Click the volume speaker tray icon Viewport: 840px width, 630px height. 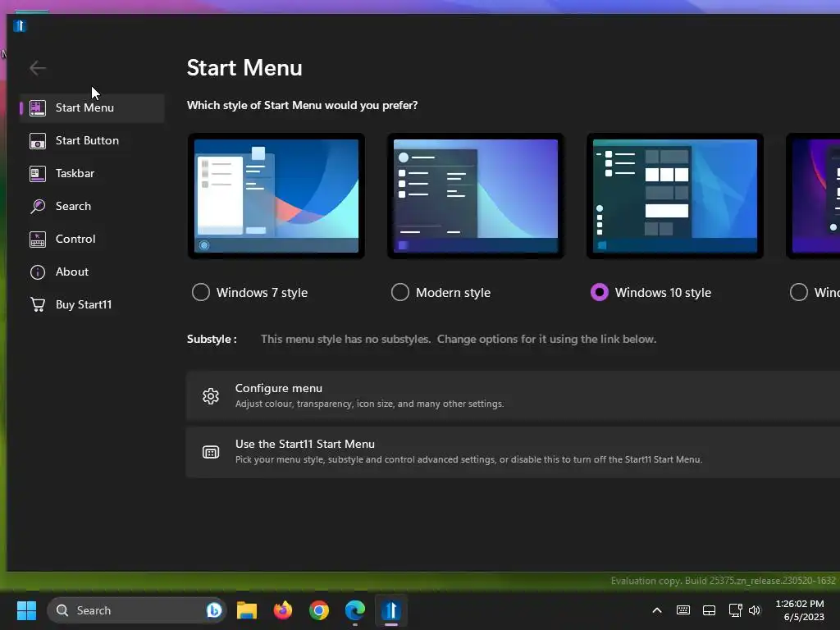click(755, 610)
